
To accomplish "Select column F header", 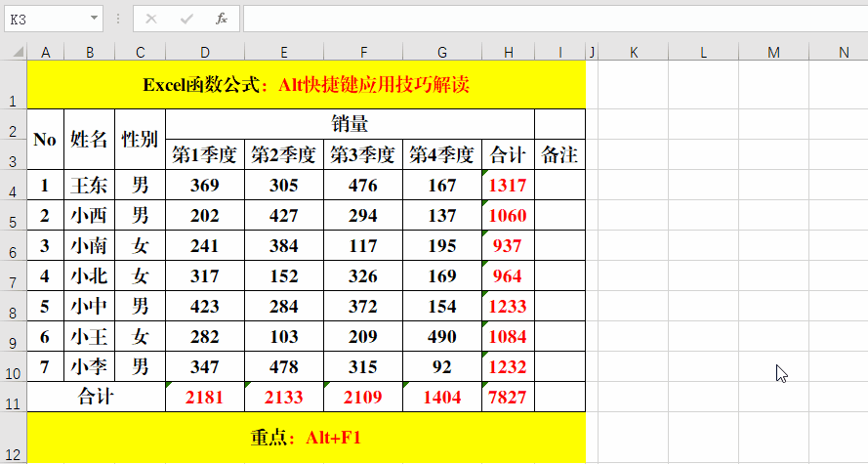I will 363,53.
